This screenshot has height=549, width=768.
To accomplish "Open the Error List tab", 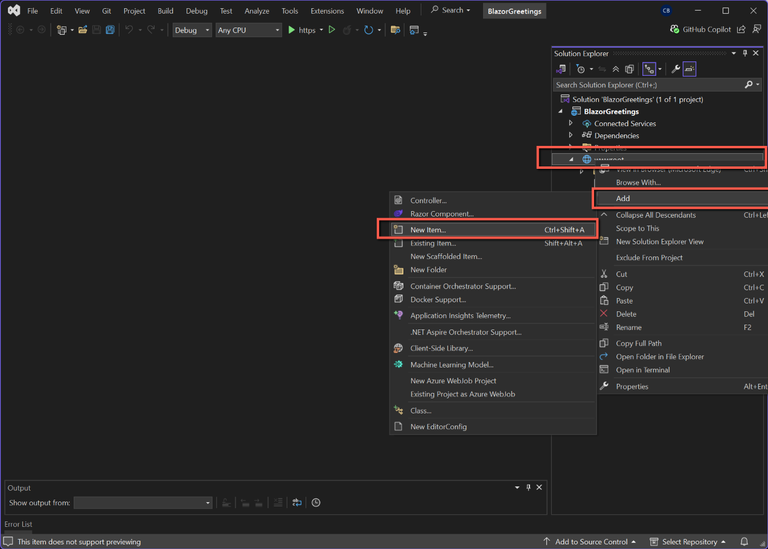I will pos(18,524).
